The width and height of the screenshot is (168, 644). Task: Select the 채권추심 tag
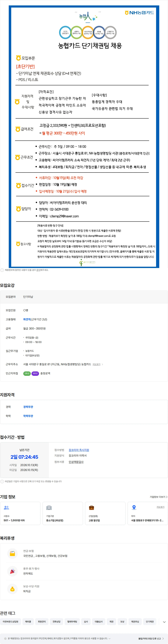tap(135, 622)
